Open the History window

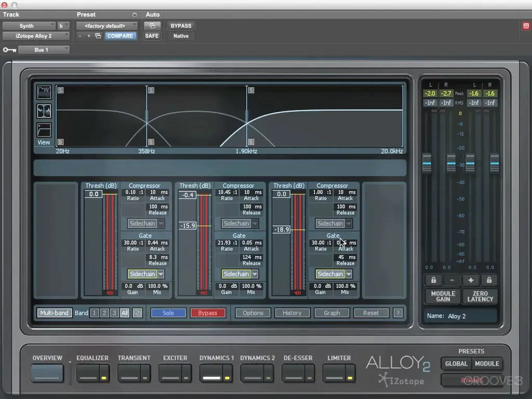pyautogui.click(x=292, y=313)
